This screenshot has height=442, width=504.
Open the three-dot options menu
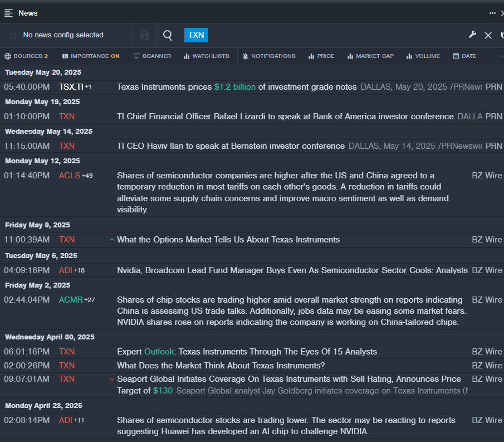pos(492,13)
